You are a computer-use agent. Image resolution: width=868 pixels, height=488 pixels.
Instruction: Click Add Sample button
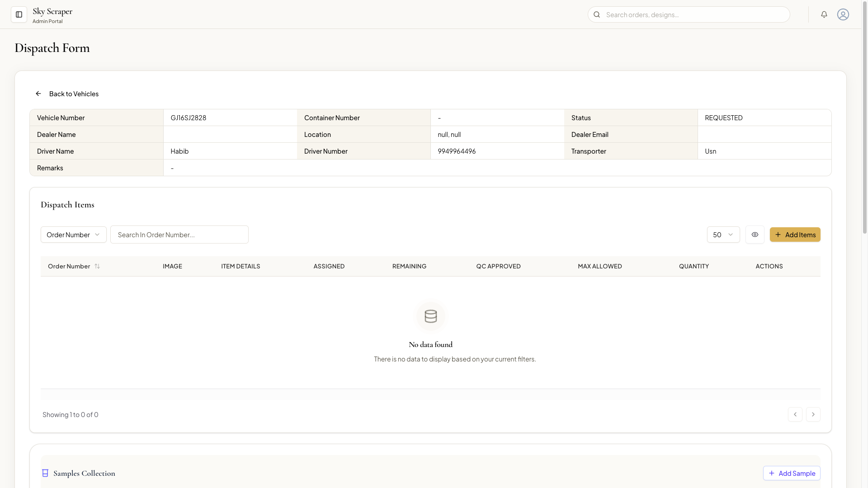click(x=792, y=473)
